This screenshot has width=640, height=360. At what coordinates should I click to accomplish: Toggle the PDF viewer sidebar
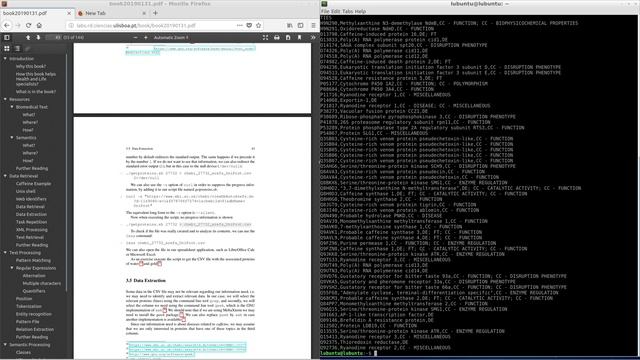click(x=7, y=38)
